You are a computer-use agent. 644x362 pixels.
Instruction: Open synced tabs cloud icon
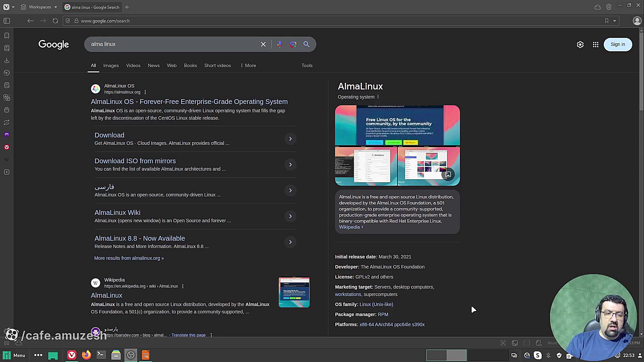point(598,7)
